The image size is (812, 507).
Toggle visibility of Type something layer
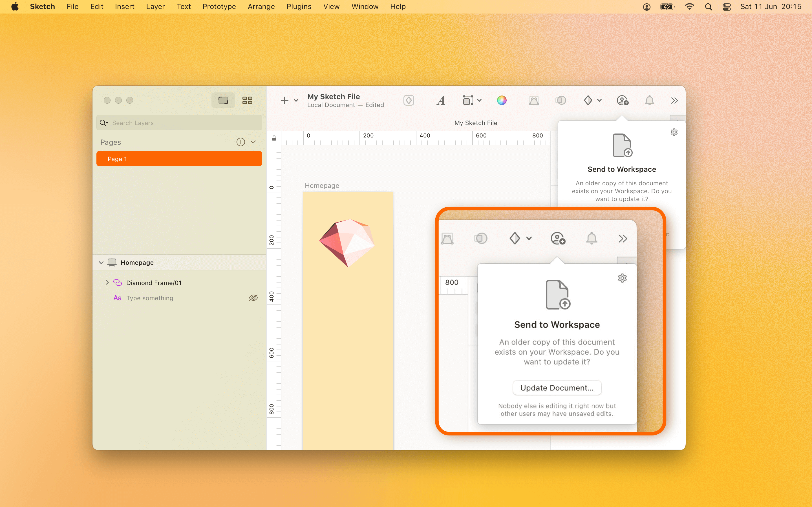tap(253, 298)
